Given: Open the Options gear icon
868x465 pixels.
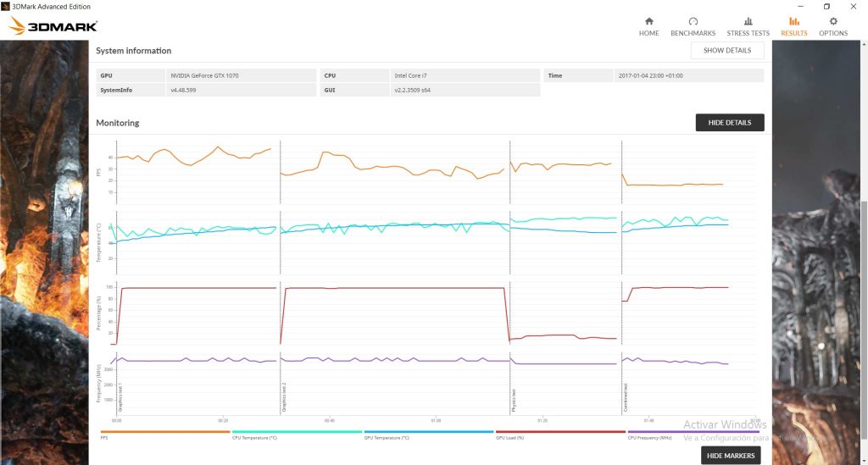Looking at the screenshot, I should click(x=833, y=21).
